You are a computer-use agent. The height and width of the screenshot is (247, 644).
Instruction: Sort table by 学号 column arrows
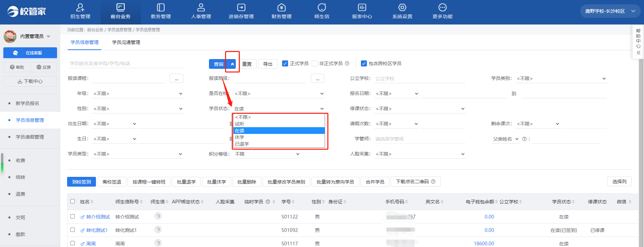tap(293, 202)
